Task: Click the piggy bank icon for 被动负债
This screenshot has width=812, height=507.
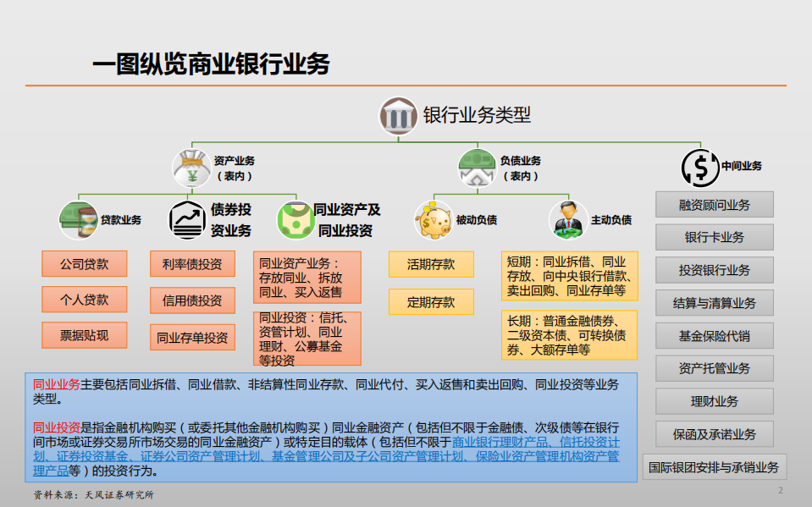Action: point(434,218)
